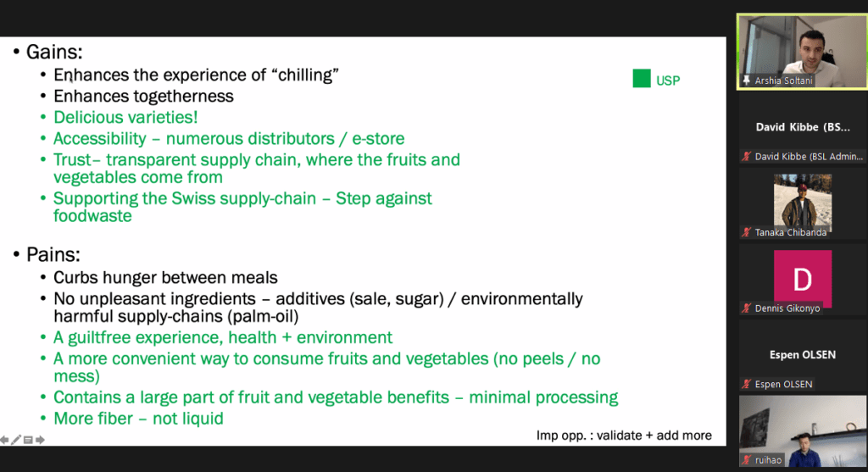Select Dennis Gikonyo's avatar with letter D
The width and height of the screenshot is (868, 472).
pyautogui.click(x=802, y=278)
